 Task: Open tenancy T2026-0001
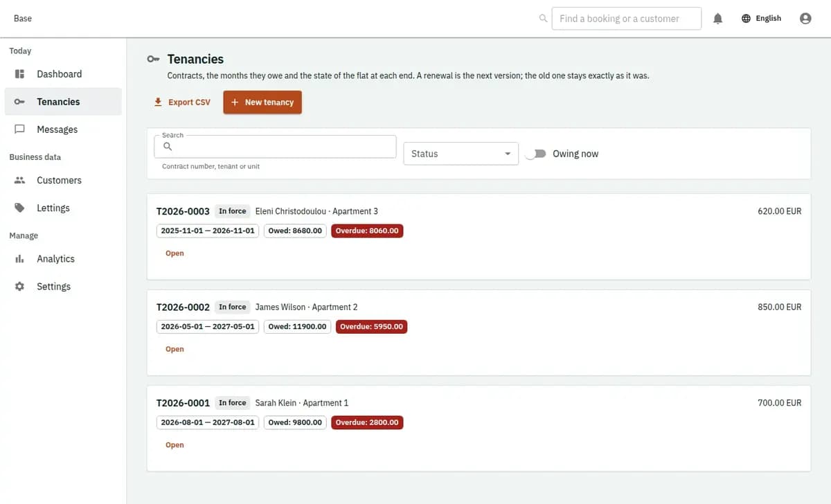tap(175, 445)
